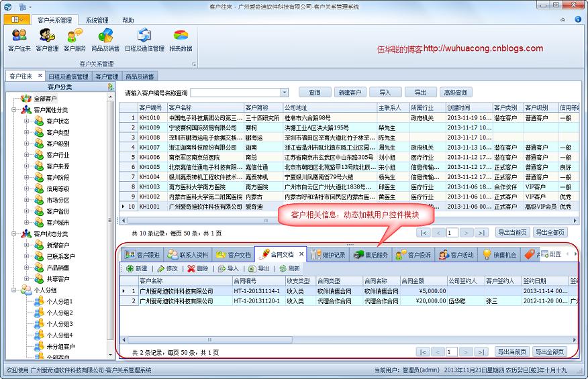Open the 售后服务 tab
Image resolution: width=588 pixels, height=379 pixels.
tap(371, 255)
